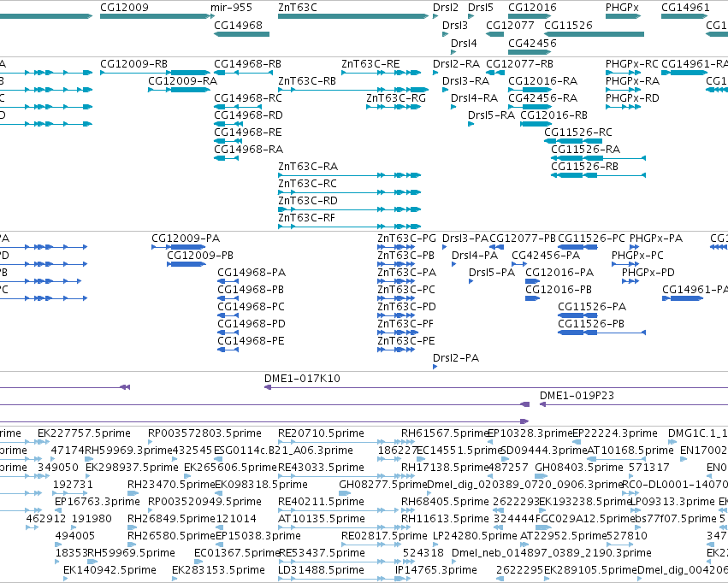
Task: Select transcript ZnT63C-RG
Action: click(395, 97)
